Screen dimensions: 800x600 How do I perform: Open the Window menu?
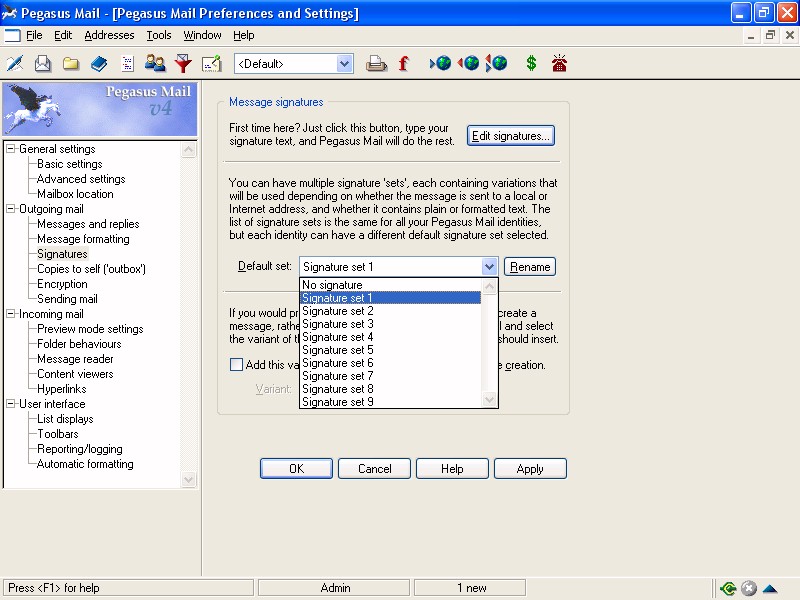[202, 35]
